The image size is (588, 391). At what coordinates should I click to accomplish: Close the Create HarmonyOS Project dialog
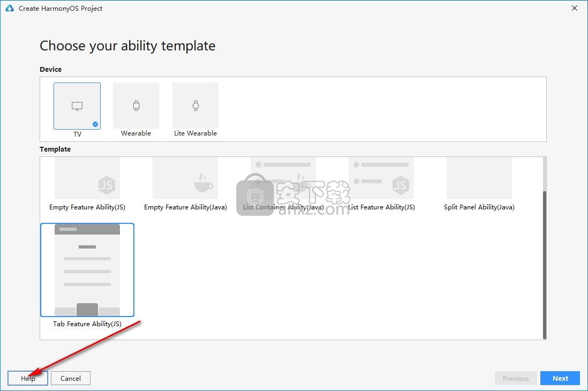click(x=575, y=8)
